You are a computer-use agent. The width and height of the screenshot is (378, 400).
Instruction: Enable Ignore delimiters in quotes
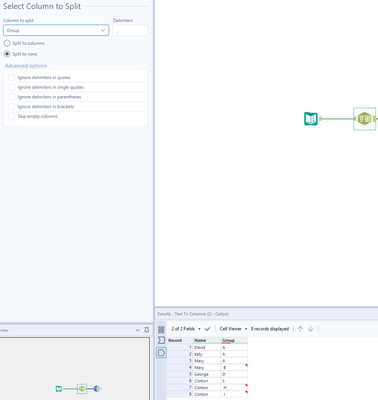11,77
